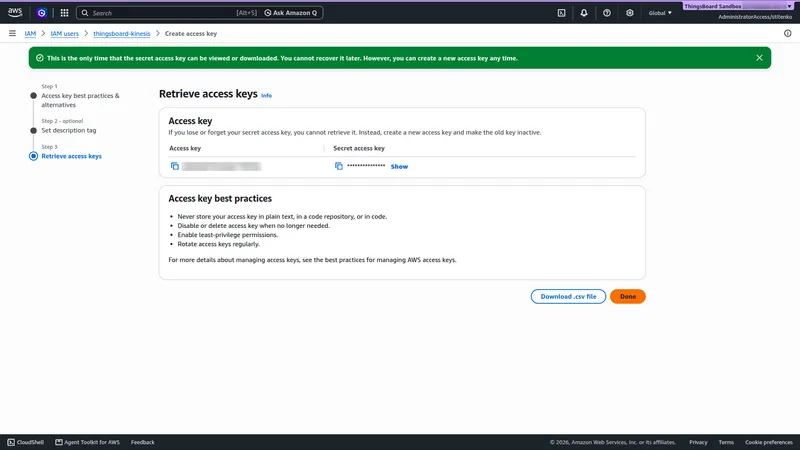Select Step 3 Retrieve access keys
This screenshot has height=450, width=800.
(x=71, y=156)
